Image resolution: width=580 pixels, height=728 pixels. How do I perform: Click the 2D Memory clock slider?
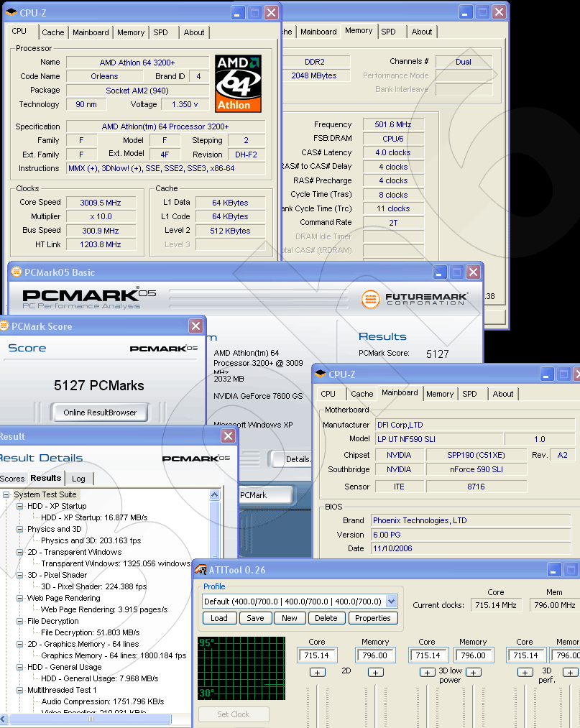click(375, 706)
